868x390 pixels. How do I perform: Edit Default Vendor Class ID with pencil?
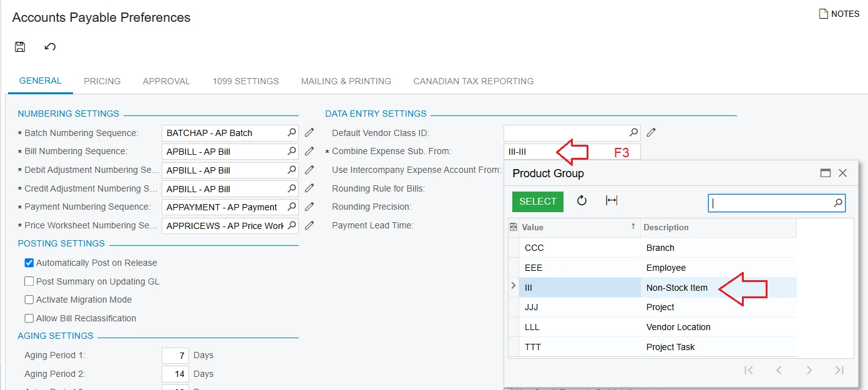[x=651, y=133]
